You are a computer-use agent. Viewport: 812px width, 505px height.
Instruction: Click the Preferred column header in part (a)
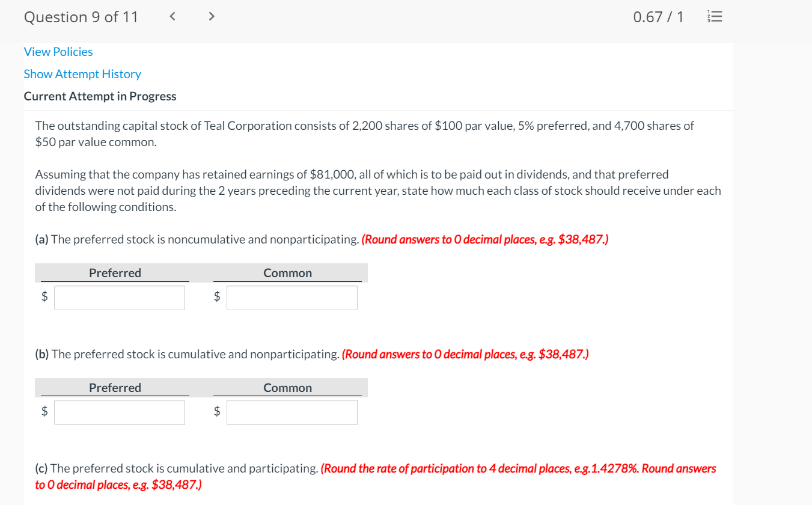pyautogui.click(x=115, y=272)
